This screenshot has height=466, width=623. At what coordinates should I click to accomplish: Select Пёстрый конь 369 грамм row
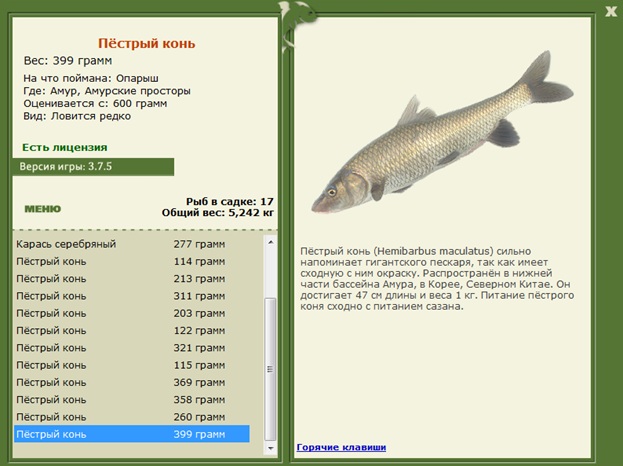click(x=132, y=383)
